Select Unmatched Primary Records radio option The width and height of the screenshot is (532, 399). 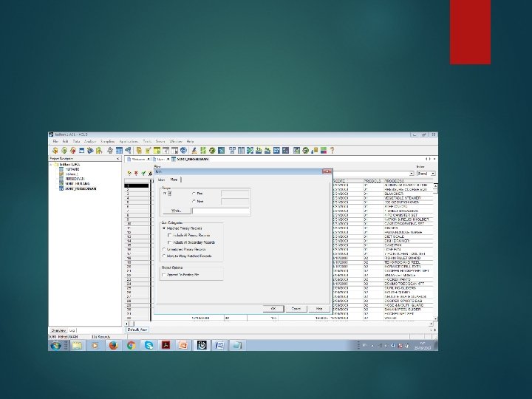tap(164, 250)
